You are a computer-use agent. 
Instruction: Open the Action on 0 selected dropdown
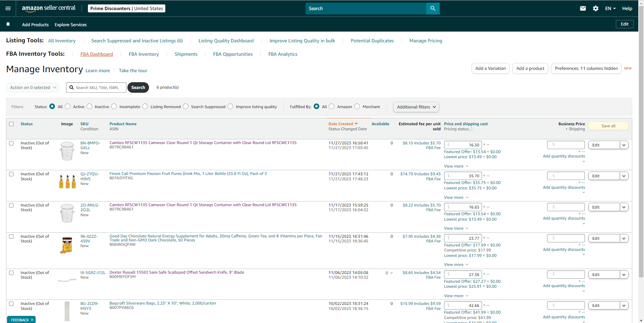pos(33,88)
